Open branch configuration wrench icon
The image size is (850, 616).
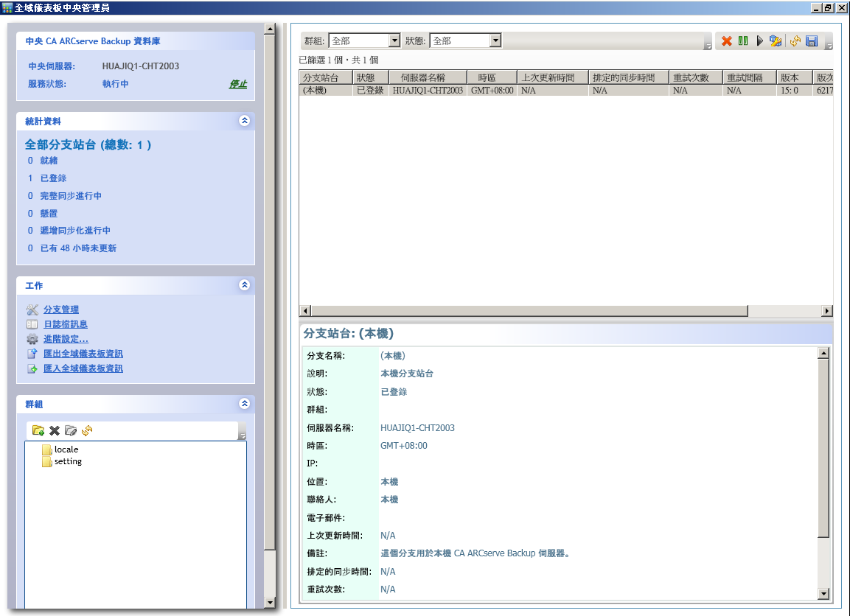coord(776,41)
